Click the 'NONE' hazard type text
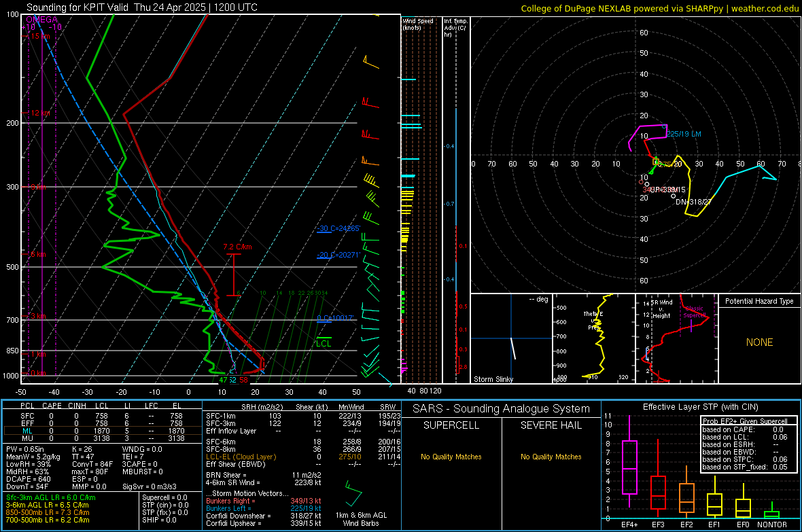 (x=760, y=342)
